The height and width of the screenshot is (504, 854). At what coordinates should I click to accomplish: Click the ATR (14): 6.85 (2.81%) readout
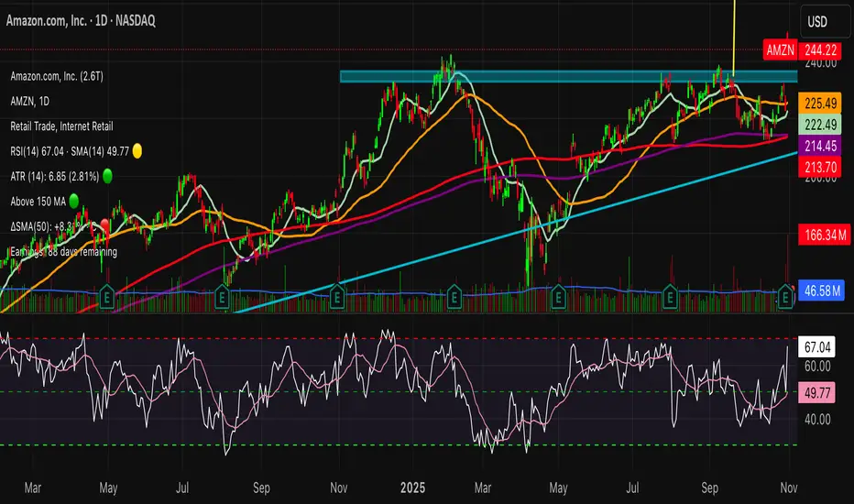(x=54, y=177)
